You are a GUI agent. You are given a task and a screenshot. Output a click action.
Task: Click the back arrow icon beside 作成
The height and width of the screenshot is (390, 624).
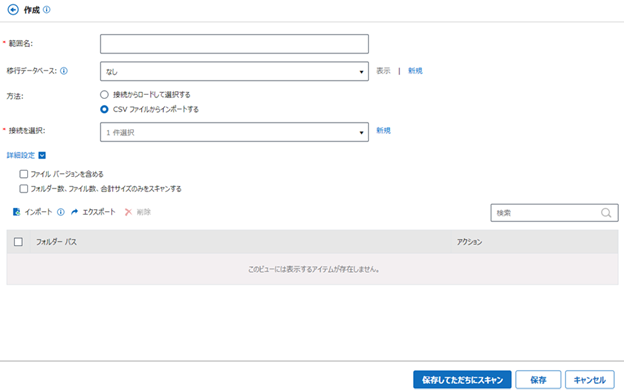tap(13, 10)
